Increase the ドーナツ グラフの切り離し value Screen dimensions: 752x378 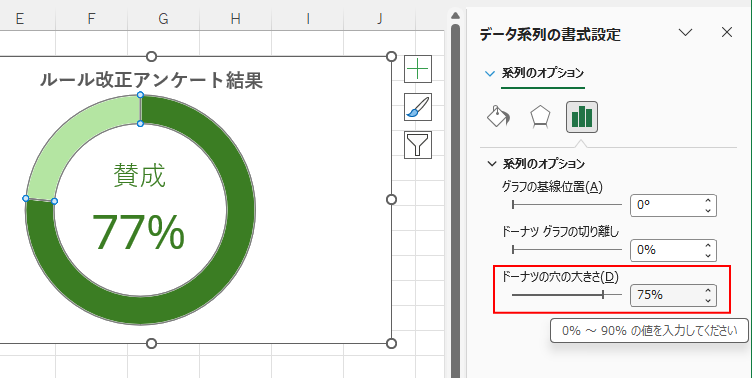tap(708, 245)
